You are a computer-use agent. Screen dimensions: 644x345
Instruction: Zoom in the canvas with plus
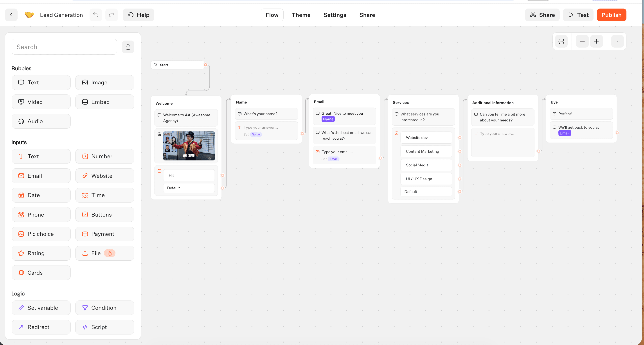click(597, 41)
